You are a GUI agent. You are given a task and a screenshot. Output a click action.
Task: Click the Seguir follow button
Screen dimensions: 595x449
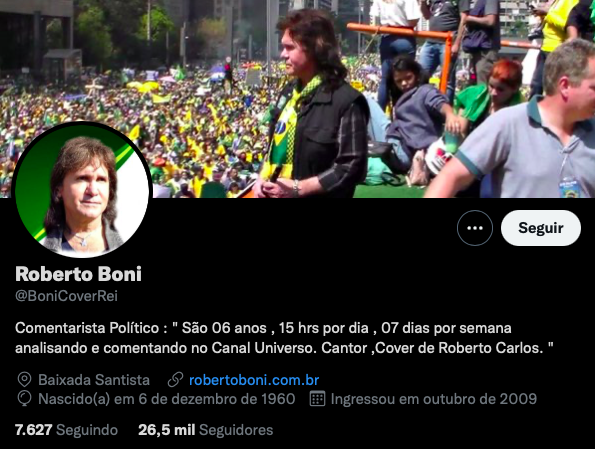tap(541, 228)
